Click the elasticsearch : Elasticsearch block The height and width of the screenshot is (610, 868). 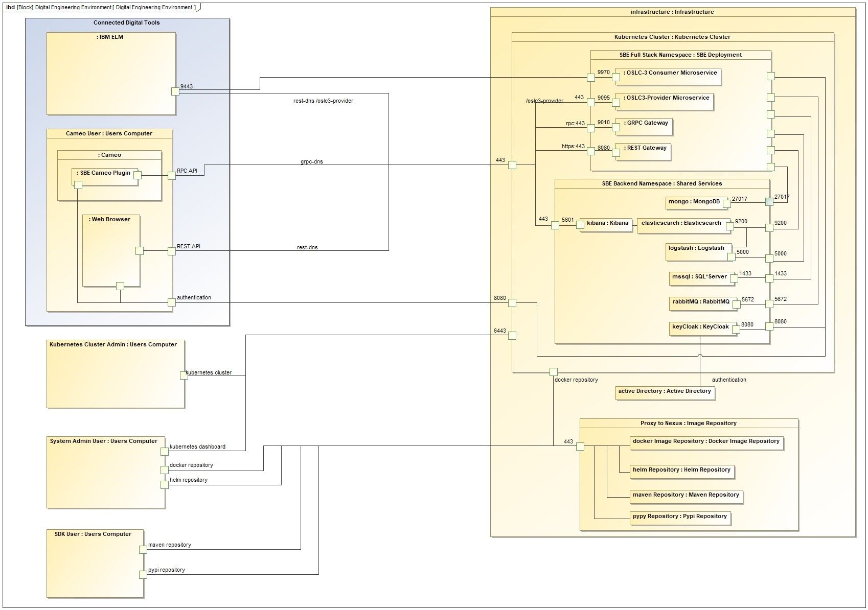[x=682, y=223]
